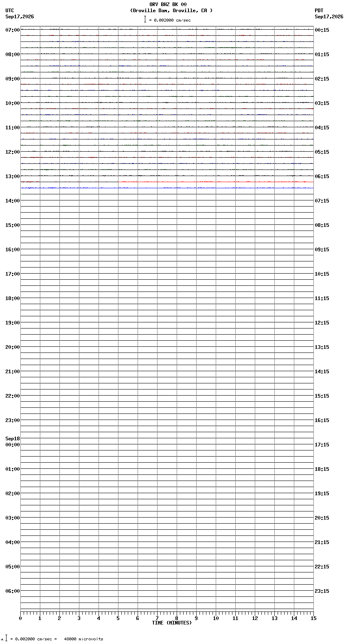Click the '04:00' UTC row label
Viewport: 346px width, 644px height.
[x=13, y=542]
